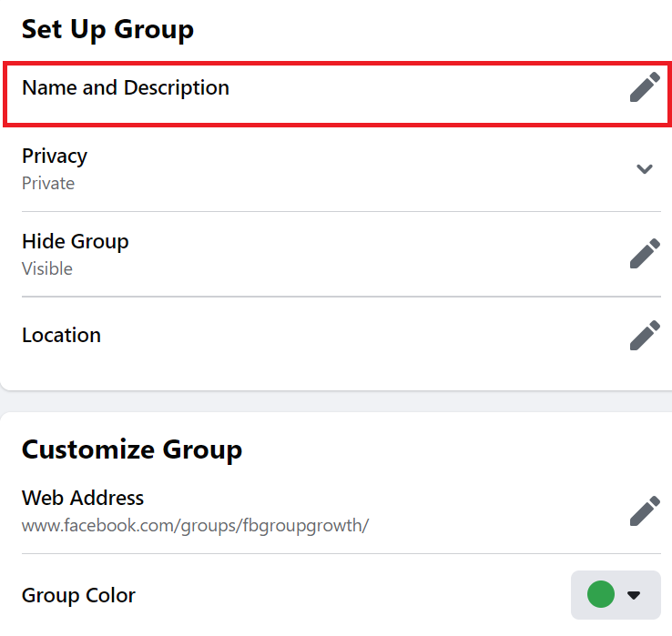Select the Name and Description row label

click(x=126, y=88)
